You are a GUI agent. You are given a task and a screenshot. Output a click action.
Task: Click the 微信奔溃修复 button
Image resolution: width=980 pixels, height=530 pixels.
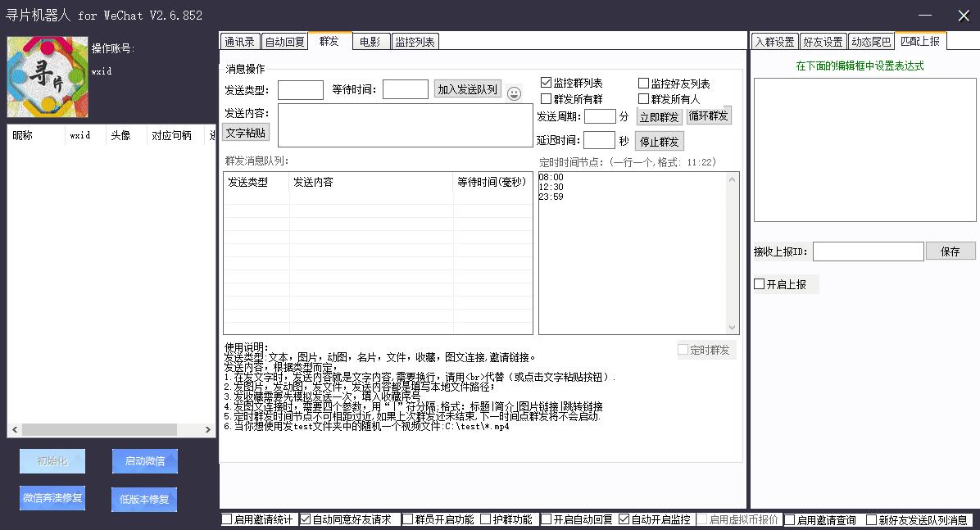tap(52, 498)
